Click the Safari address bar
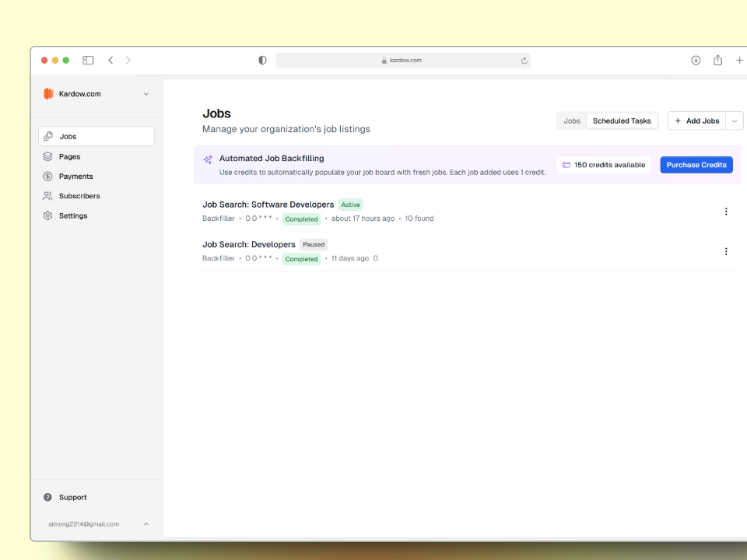 pyautogui.click(x=403, y=61)
